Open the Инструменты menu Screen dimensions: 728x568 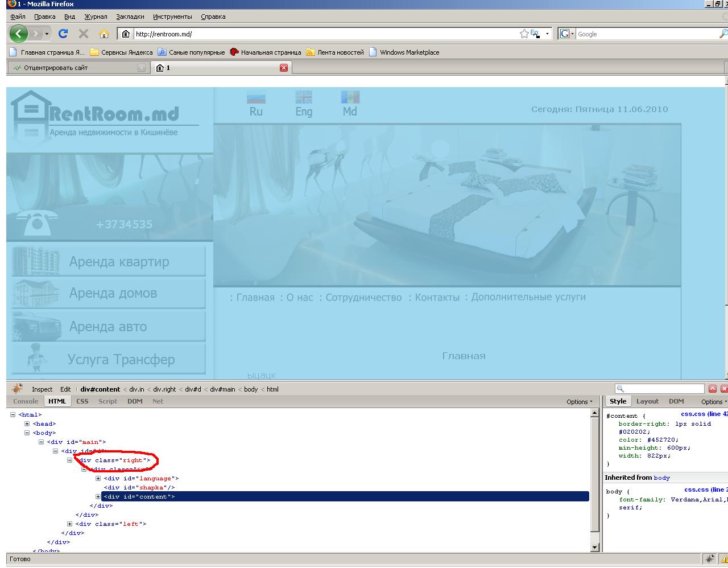click(172, 17)
